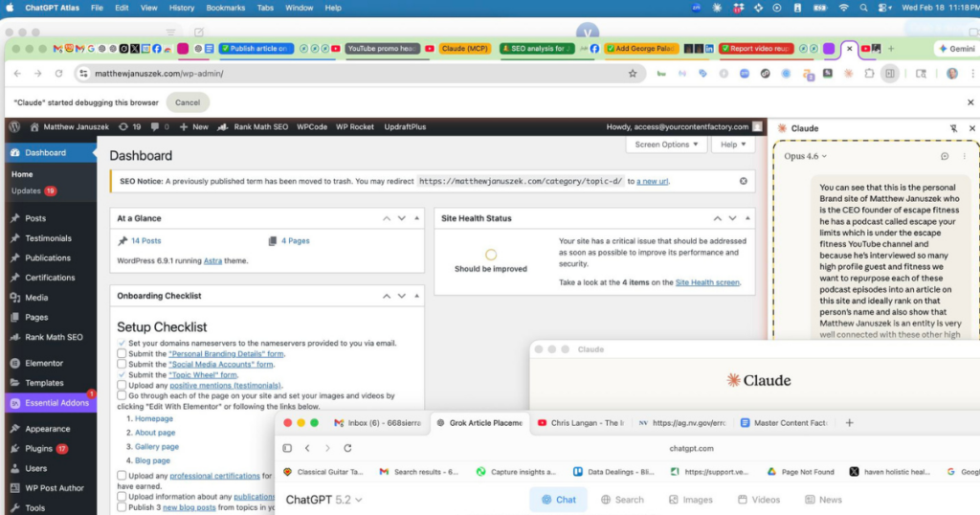Cancel Claude debugging this browser
Image resolution: width=980 pixels, height=515 pixels.
pyautogui.click(x=187, y=102)
